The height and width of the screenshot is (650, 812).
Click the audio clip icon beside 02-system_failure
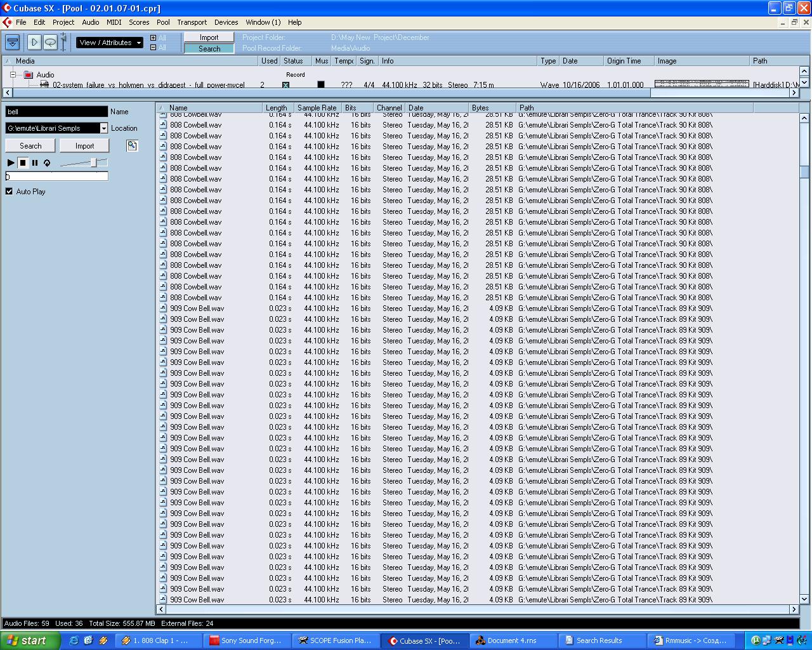coord(44,84)
